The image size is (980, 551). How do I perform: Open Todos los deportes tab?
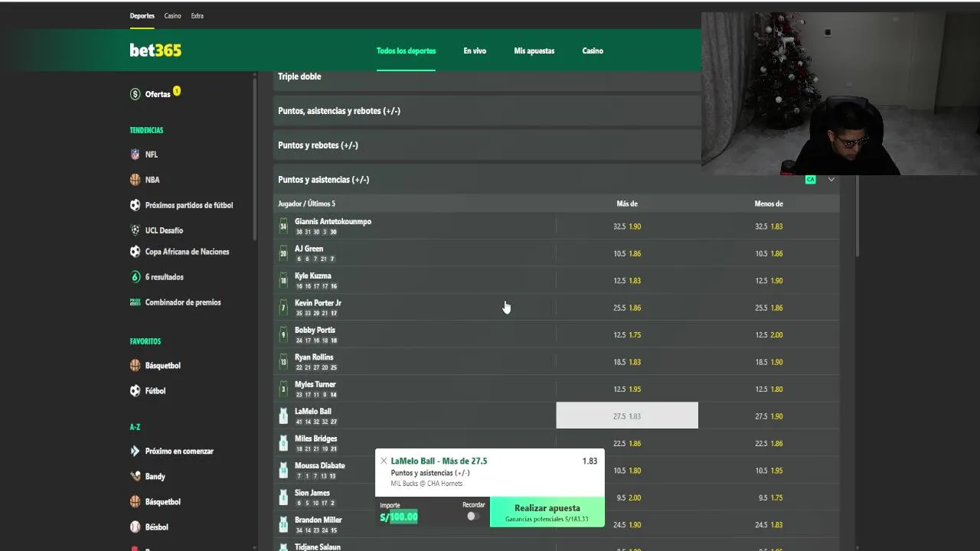[x=406, y=51]
